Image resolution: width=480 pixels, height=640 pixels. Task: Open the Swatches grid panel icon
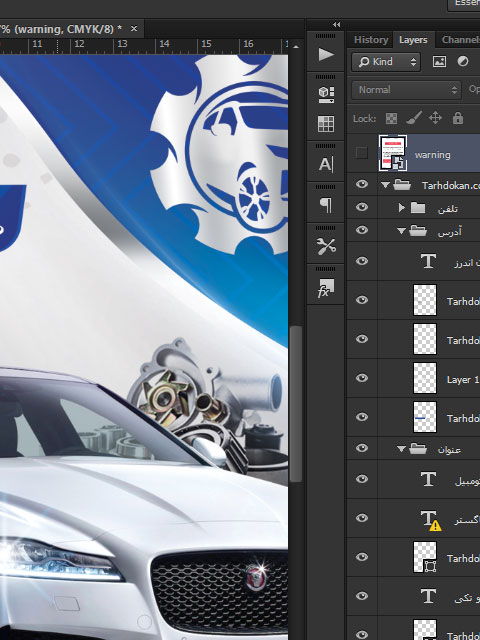[326, 124]
